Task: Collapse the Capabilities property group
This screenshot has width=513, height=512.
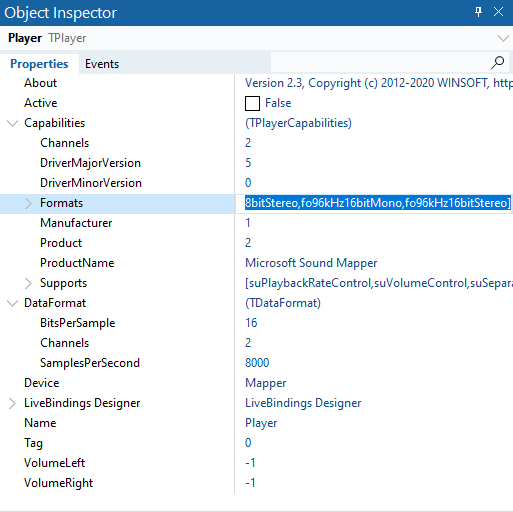Action: pyautogui.click(x=12, y=123)
